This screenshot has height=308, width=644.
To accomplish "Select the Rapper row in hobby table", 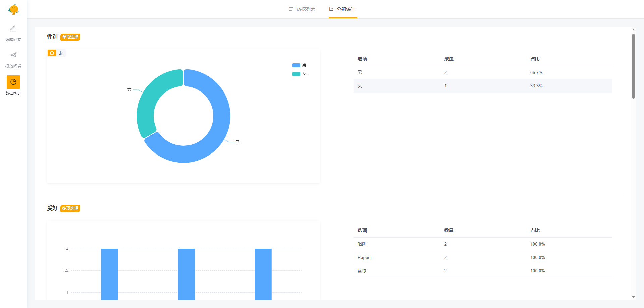I will coord(482,258).
